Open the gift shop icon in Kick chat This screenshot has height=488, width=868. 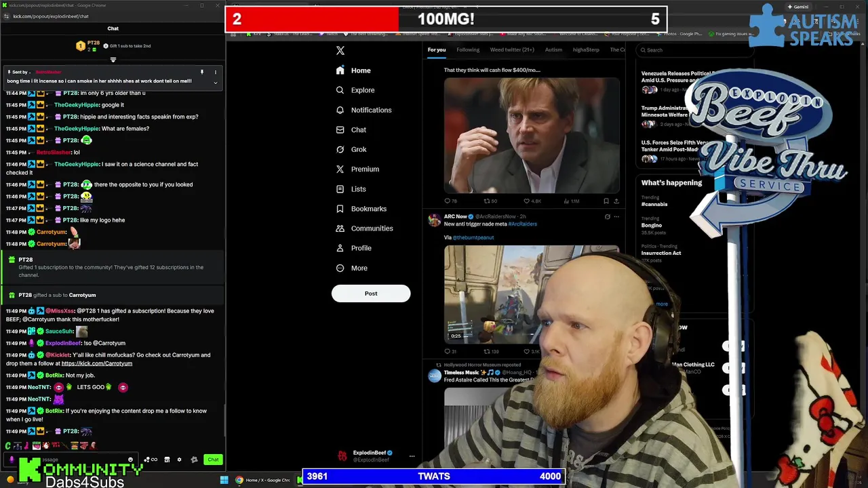tap(167, 460)
